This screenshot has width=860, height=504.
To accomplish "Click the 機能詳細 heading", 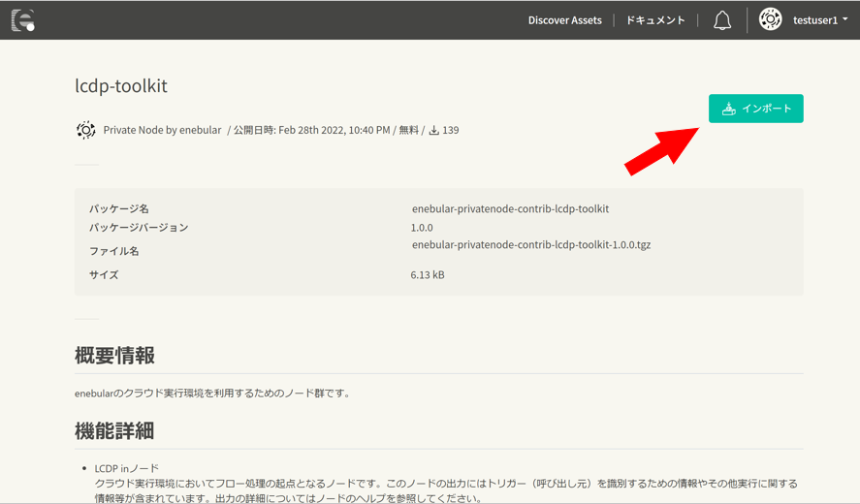I will [114, 431].
